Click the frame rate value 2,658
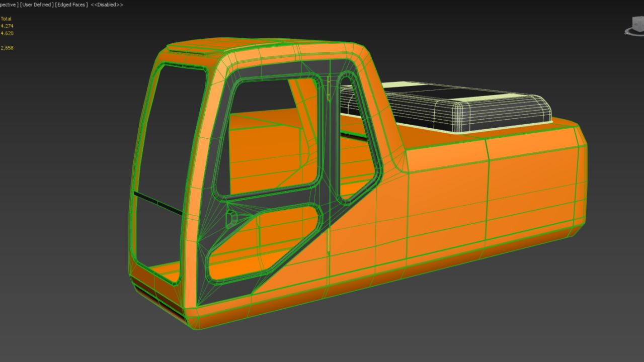The width and height of the screenshot is (644, 362). point(7,47)
